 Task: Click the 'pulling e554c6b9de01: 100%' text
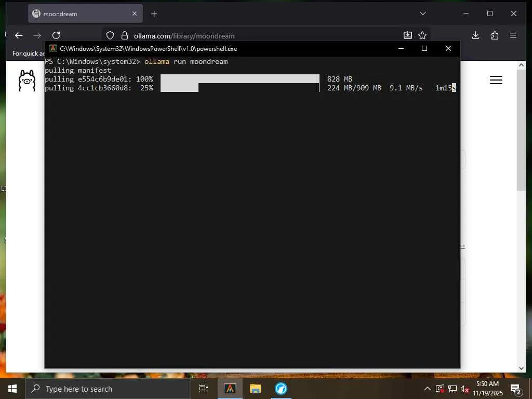pos(99,79)
